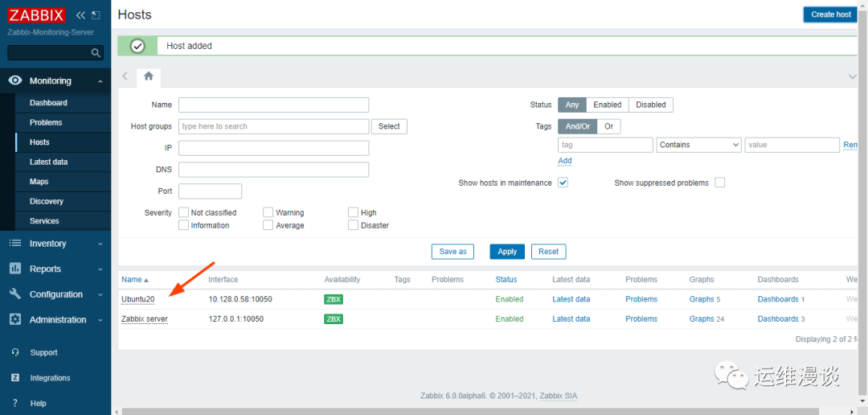Viewport: 868px width, 415px height.
Task: Open Graphs link for Zabbix server
Action: tap(702, 319)
